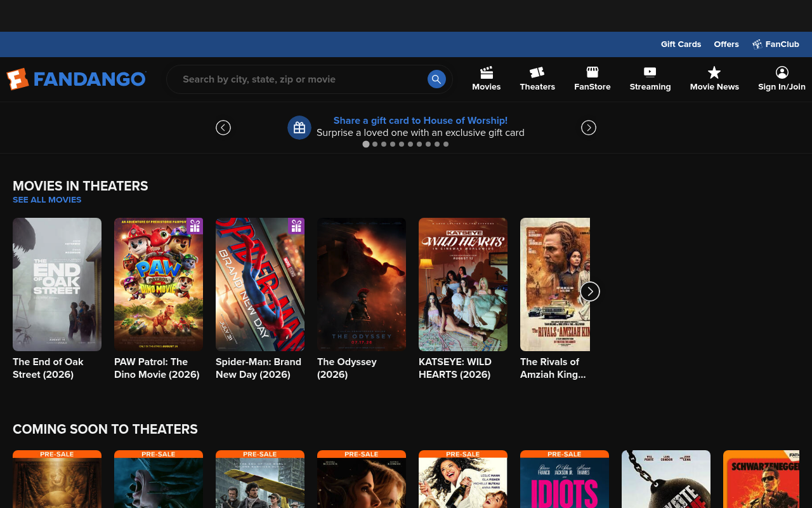Image resolution: width=812 pixels, height=508 pixels.
Task: Click the title "Spider-Man: Brand New Day (2026)"
Action: pos(259,368)
